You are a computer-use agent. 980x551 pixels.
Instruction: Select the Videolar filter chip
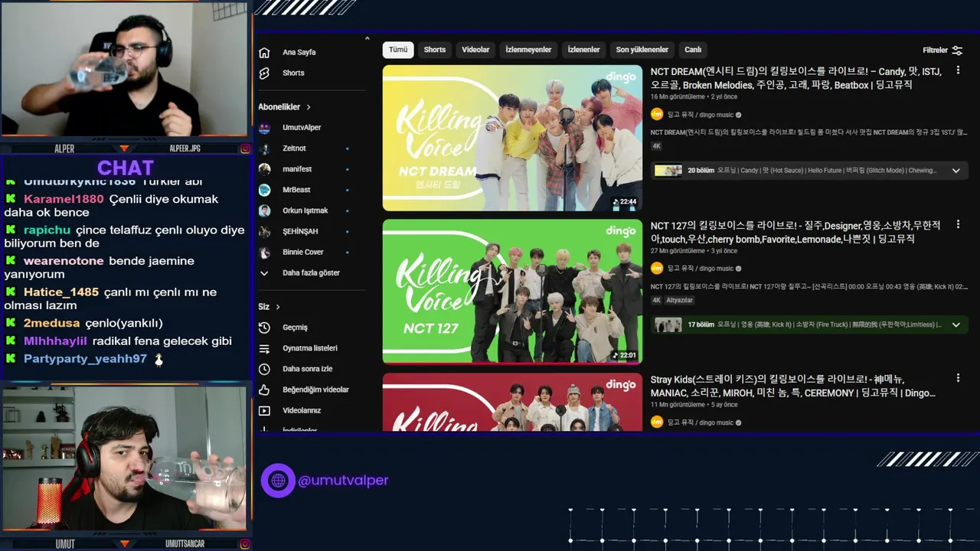click(475, 50)
